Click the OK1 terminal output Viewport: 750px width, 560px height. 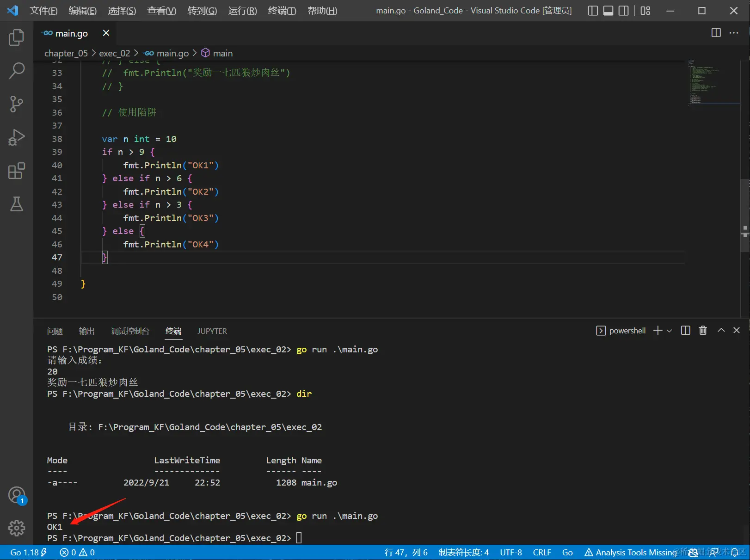tap(55, 527)
